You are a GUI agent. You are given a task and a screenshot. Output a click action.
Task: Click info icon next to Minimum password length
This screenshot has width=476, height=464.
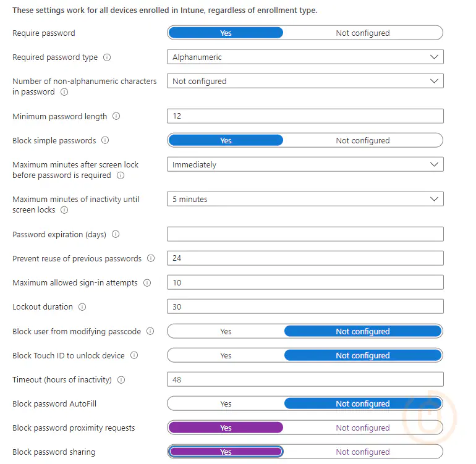pyautogui.click(x=116, y=116)
